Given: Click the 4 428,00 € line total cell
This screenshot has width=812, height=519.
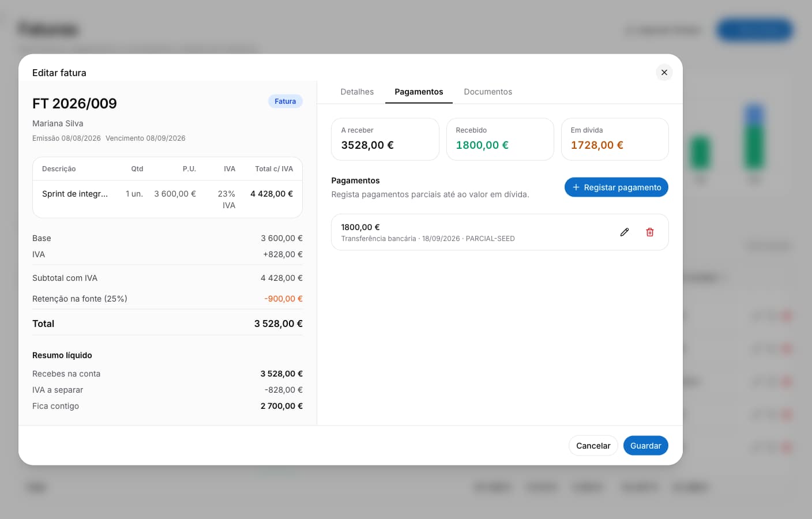Looking at the screenshot, I should pyautogui.click(x=272, y=194).
